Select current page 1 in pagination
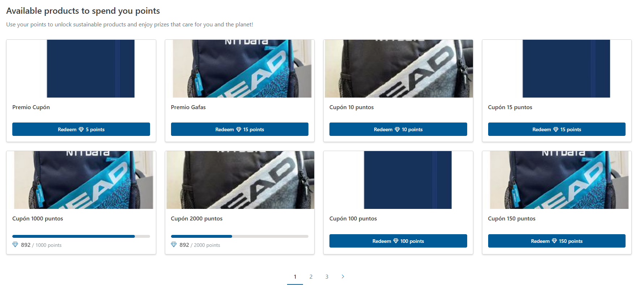Image resolution: width=644 pixels, height=296 pixels. (x=295, y=277)
